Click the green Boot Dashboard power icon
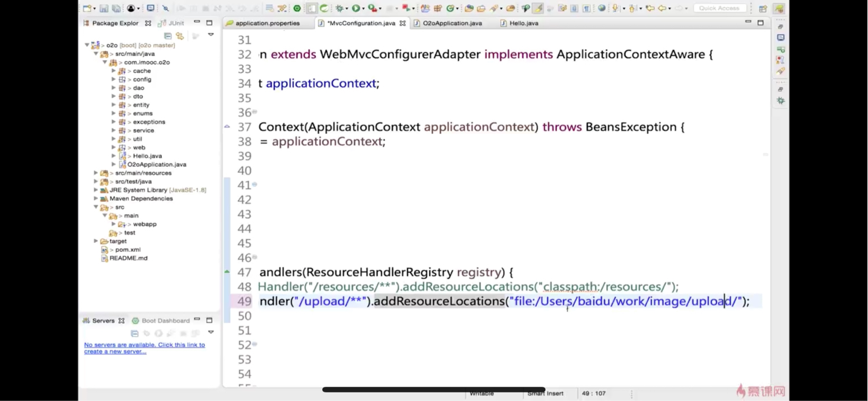Viewport: 868px width, 401px height. 297,9
